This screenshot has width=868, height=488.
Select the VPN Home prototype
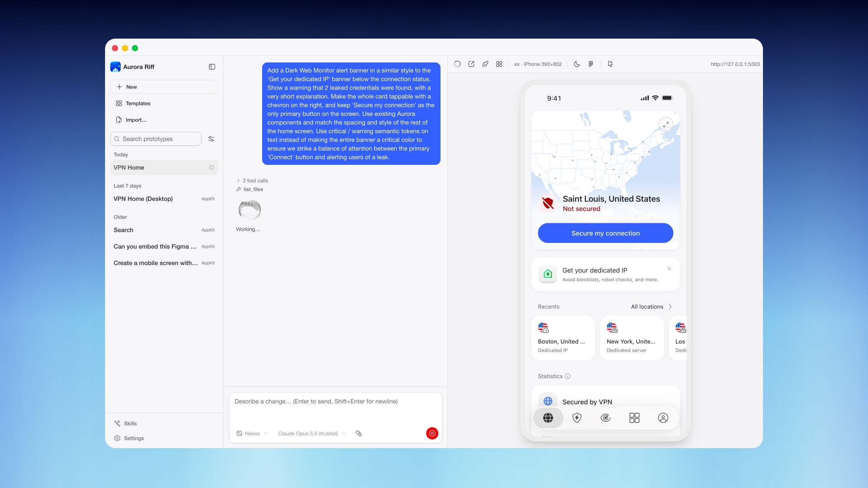point(164,167)
